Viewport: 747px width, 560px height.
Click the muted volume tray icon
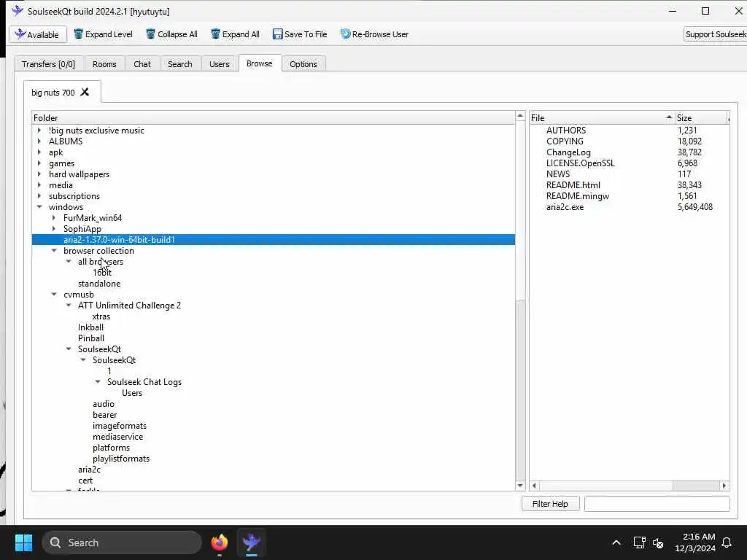click(658, 542)
